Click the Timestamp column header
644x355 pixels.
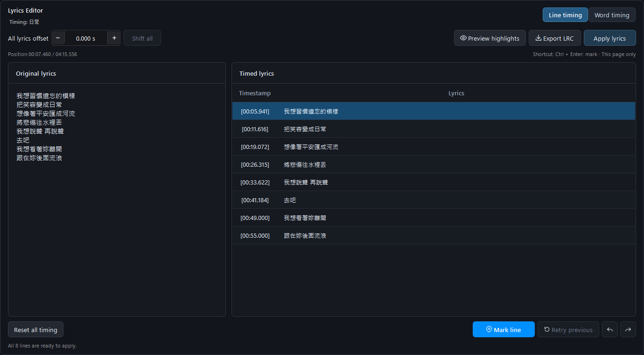[255, 93]
